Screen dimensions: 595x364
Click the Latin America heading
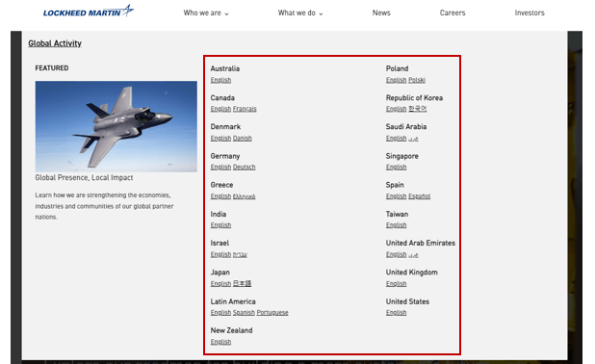coord(233,301)
